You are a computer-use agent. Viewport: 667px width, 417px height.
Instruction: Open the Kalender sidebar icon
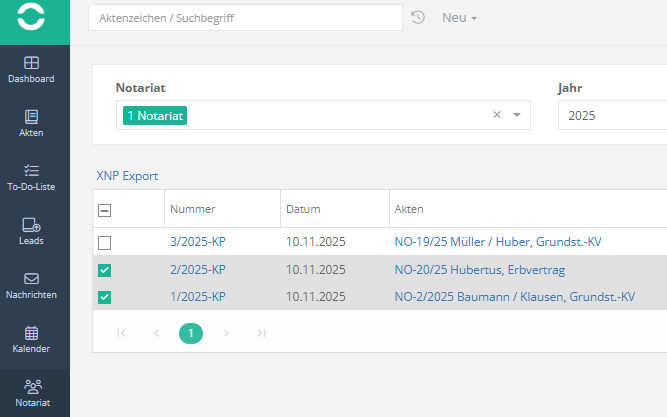click(31, 333)
